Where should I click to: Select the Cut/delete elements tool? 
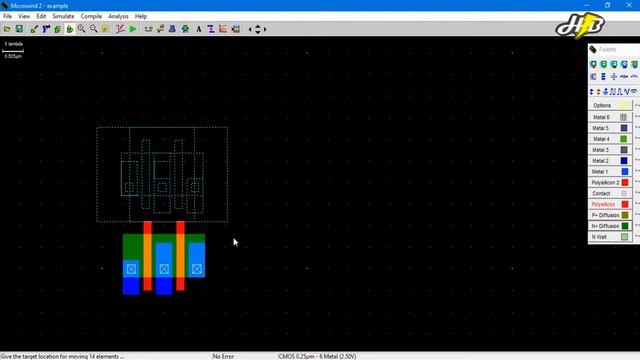[x=46, y=29]
